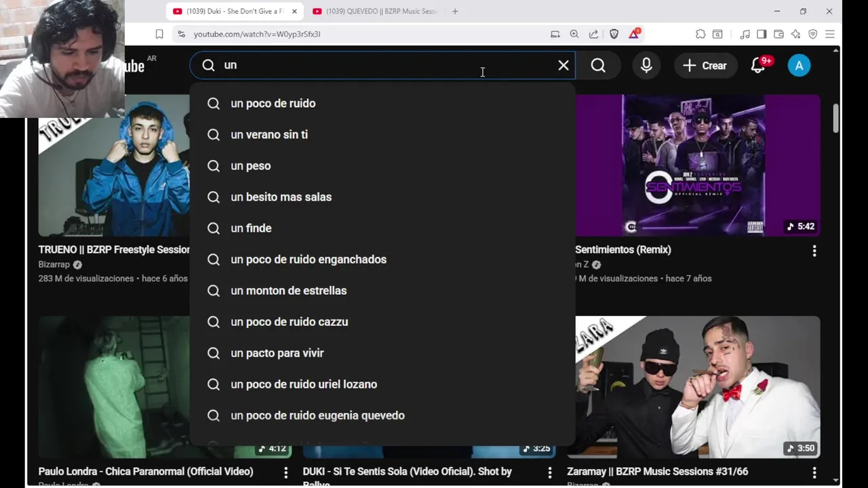Image resolution: width=868 pixels, height=488 pixels.
Task: Open more options for Chica Paranormal video
Action: [285, 472]
